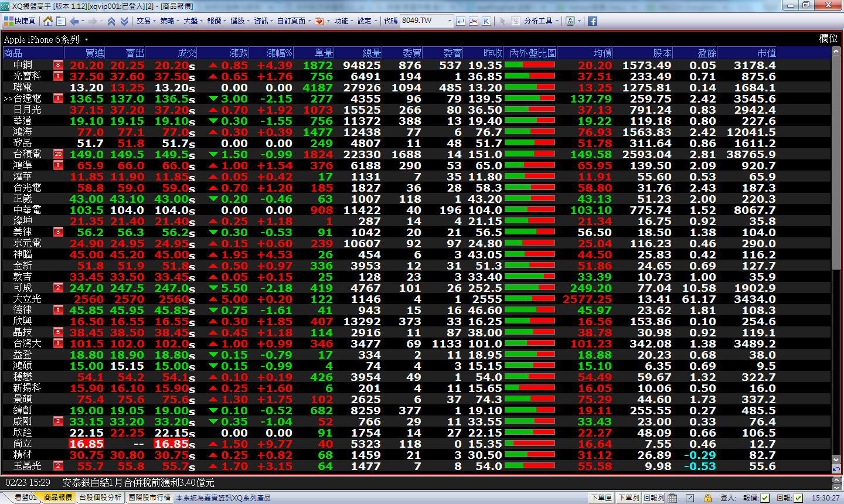The image size is (844, 504).
Task: Click the red badge 3 beside 美律
Action: click(58, 232)
